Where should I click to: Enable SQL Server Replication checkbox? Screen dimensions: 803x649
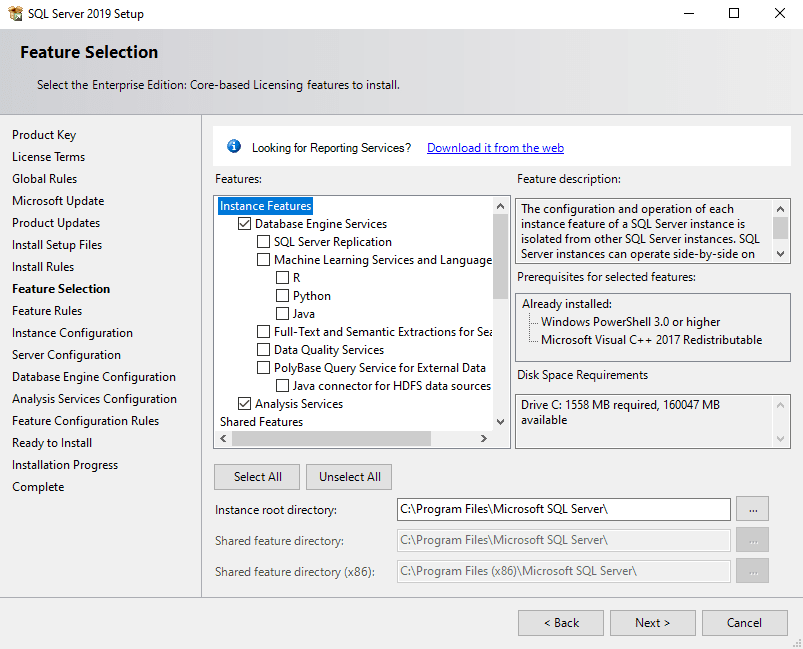[x=263, y=242]
